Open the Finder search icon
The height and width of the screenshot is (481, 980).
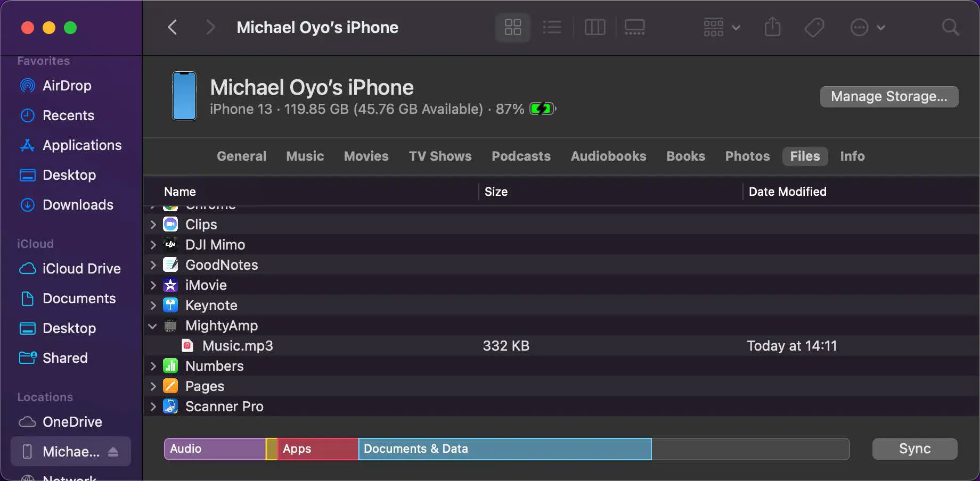pos(950,27)
